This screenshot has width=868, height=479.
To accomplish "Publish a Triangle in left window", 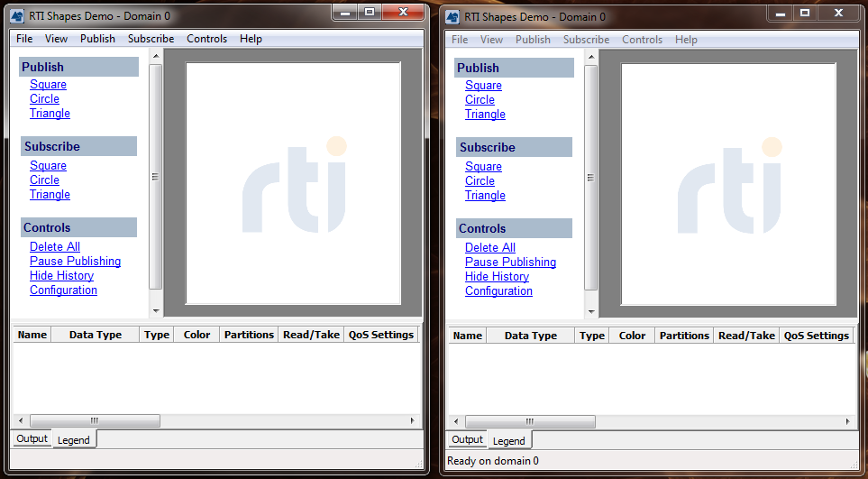I will coord(50,113).
